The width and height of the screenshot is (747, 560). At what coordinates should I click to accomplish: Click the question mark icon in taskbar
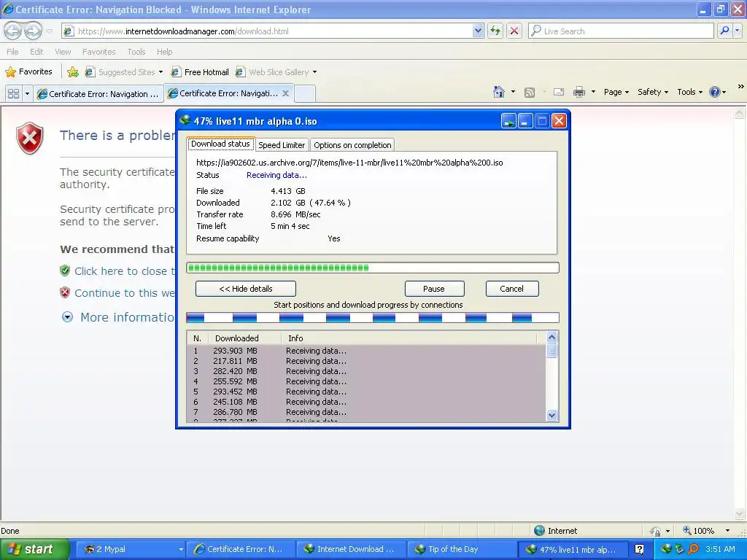pos(639,549)
